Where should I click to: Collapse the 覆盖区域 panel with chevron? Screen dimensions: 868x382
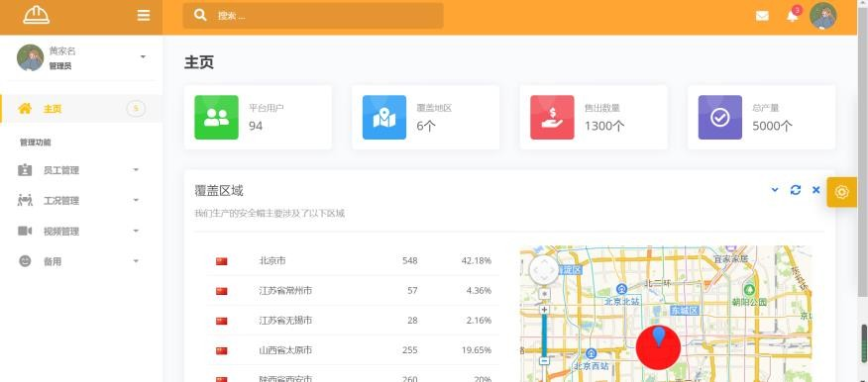tap(775, 190)
